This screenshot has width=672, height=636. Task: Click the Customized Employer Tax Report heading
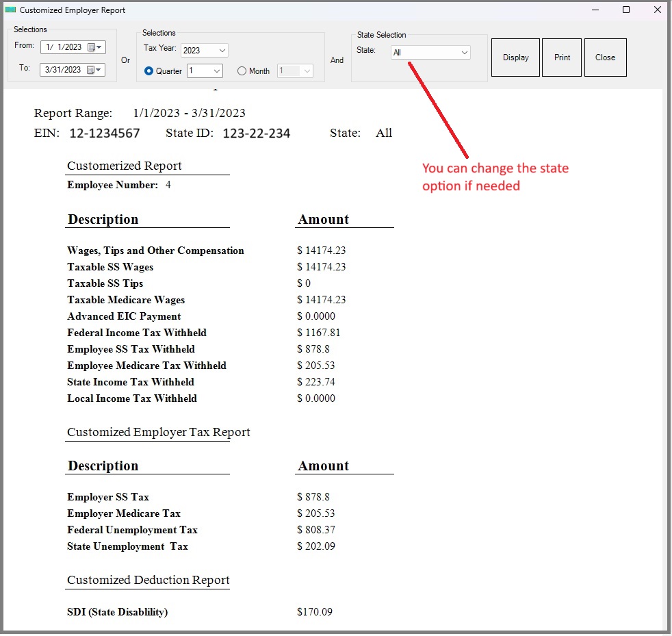click(x=159, y=432)
